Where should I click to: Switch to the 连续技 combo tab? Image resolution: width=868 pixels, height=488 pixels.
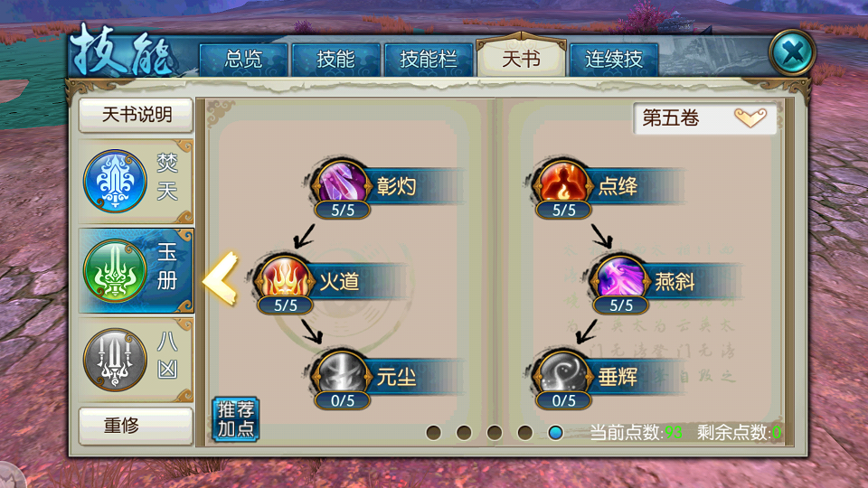[614, 60]
